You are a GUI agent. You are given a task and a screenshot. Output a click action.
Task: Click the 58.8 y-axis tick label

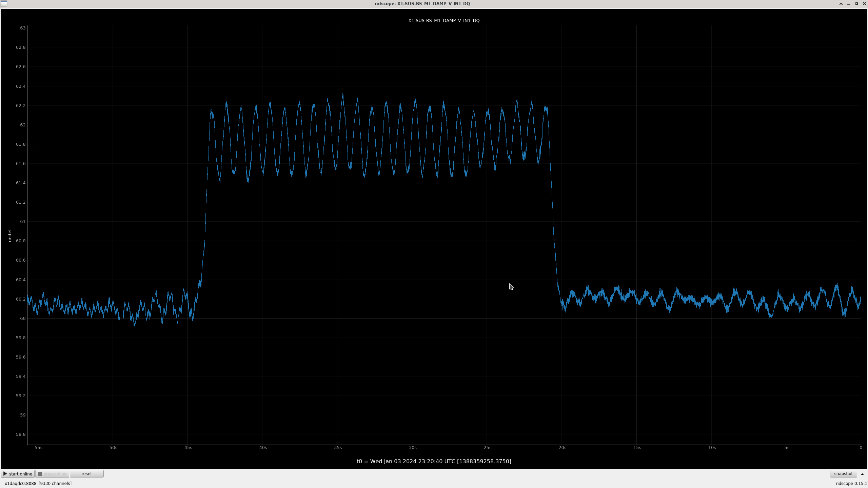[x=21, y=434]
